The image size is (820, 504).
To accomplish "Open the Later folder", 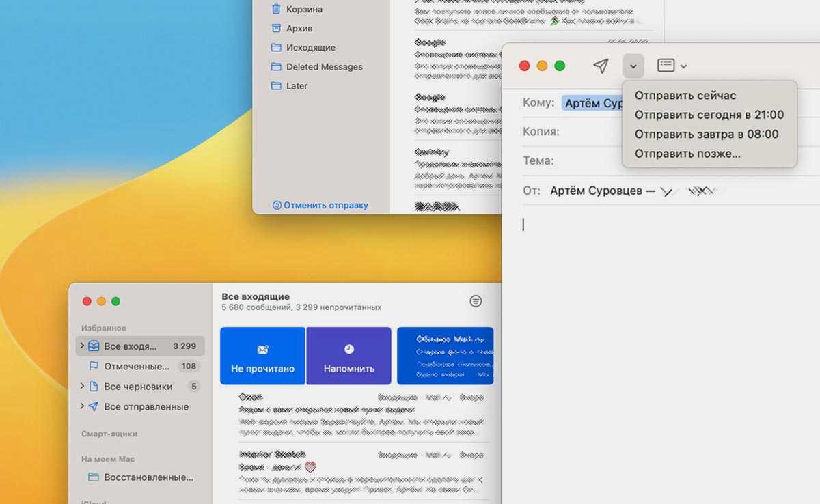I will point(297,86).
